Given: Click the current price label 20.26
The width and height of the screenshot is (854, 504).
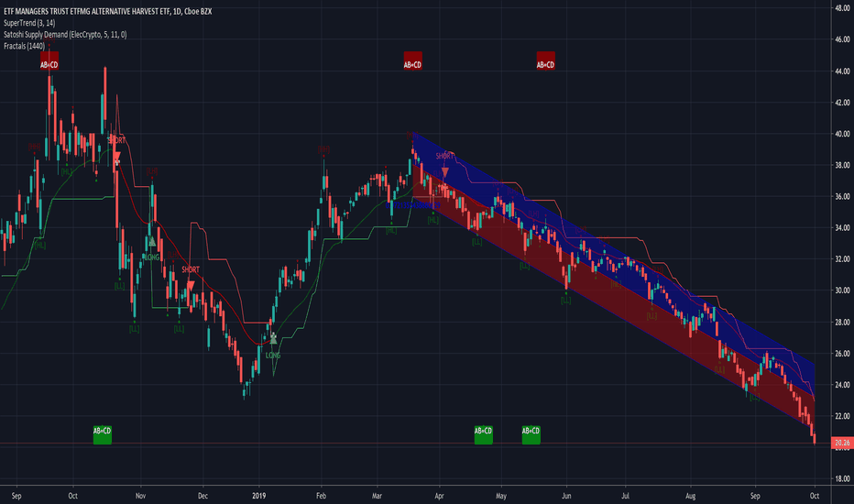Looking at the screenshot, I should (842, 443).
